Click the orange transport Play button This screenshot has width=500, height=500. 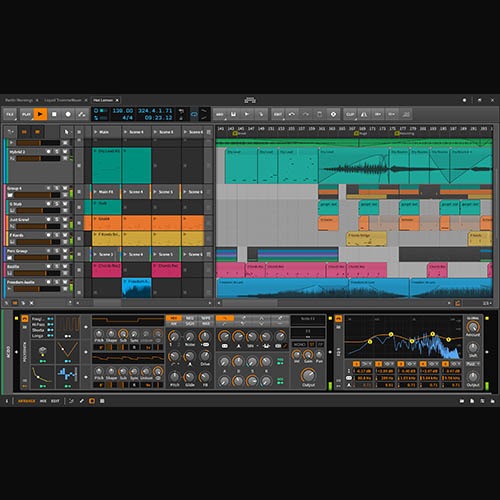40,114
